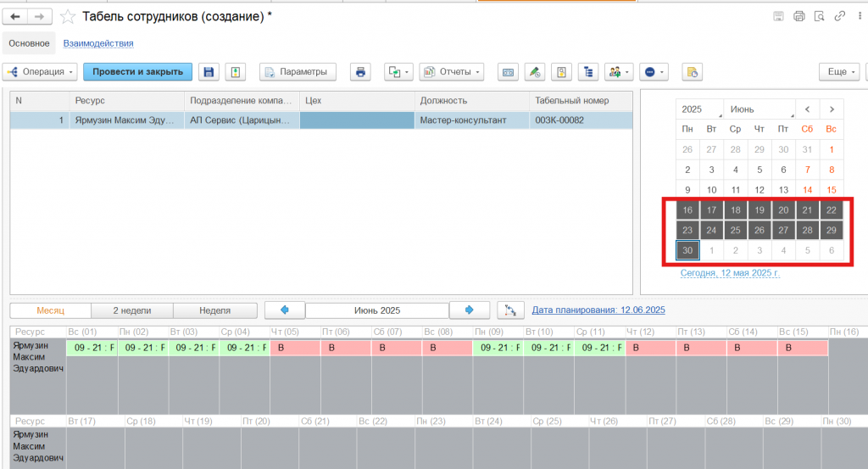This screenshot has height=469, width=868.
Task: Click the print icon in title bar
Action: [x=798, y=16]
